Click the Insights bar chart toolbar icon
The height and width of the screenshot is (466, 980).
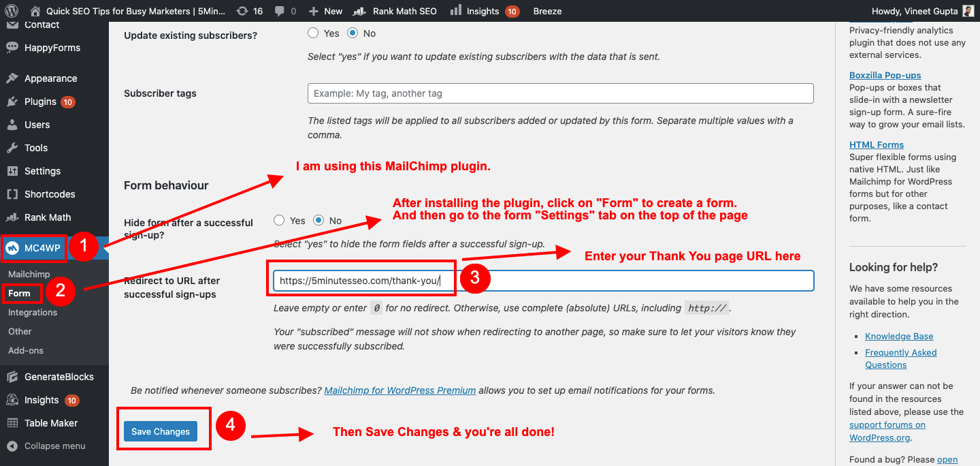point(456,11)
